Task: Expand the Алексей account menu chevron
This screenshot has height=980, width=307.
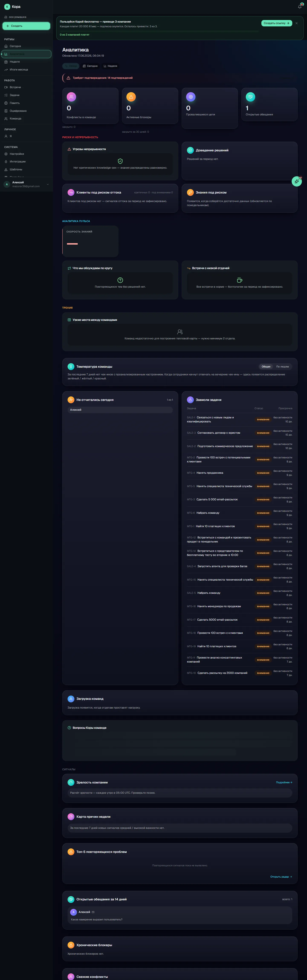Action: [x=48, y=185]
